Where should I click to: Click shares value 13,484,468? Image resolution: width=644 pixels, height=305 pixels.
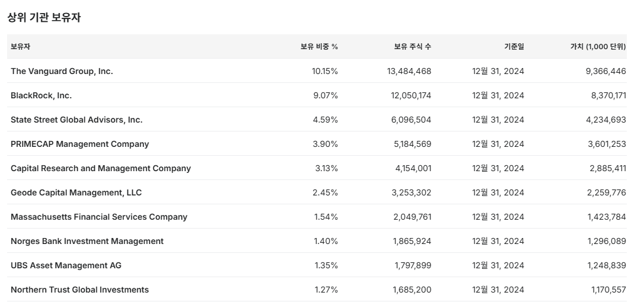(409, 71)
